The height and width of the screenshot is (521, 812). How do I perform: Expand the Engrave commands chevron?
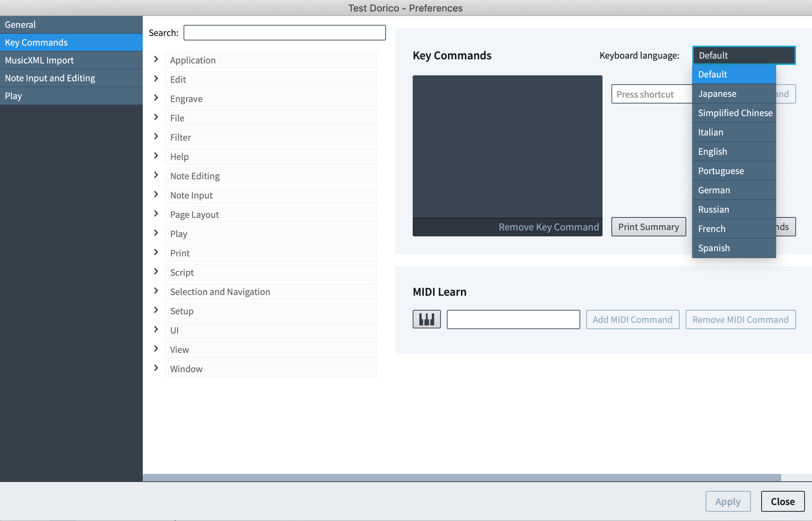click(x=156, y=98)
